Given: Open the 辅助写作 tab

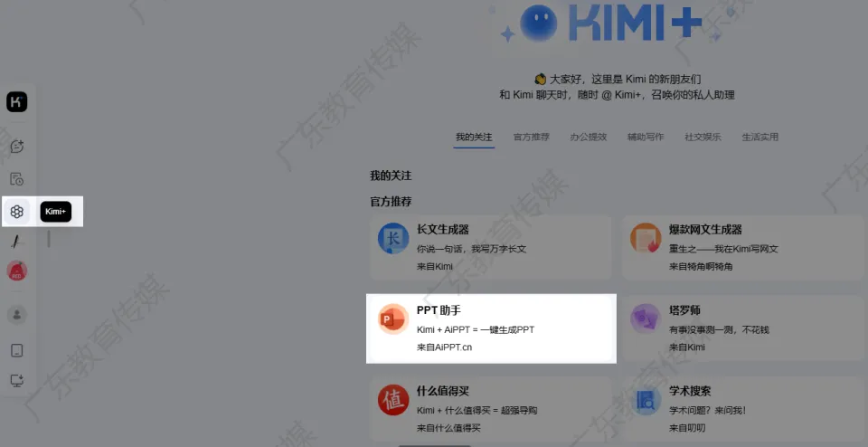Looking at the screenshot, I should (646, 138).
